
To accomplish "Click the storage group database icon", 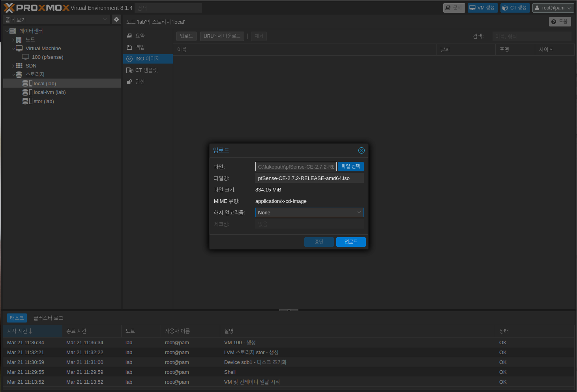I will (x=19, y=74).
